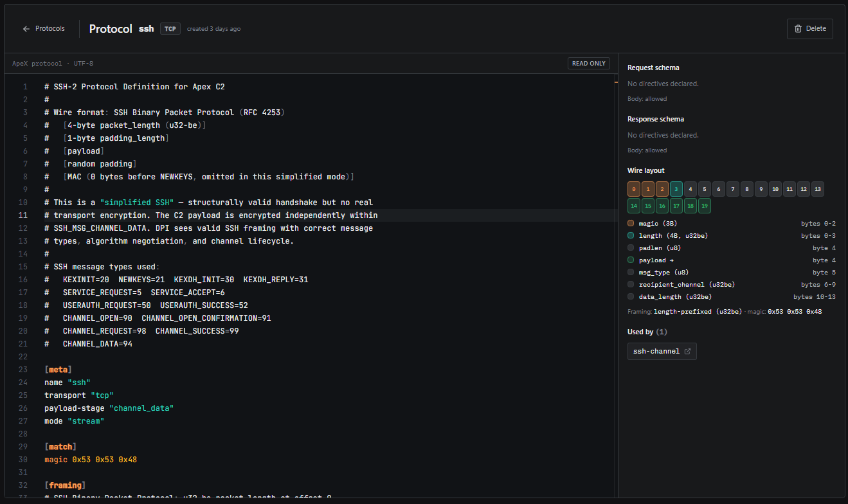Screen dimensions: 848x504
Task: Select byte 3 in the wire layout
Action: click(x=676, y=189)
